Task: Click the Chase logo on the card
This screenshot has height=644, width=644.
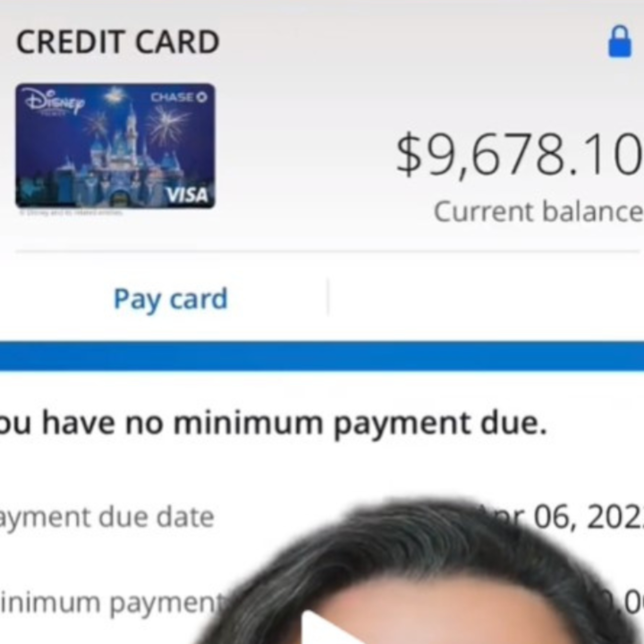Action: pos(179,97)
